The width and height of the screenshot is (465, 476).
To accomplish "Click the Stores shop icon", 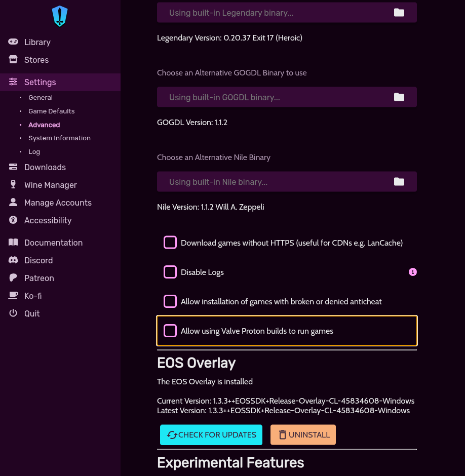I will click(13, 60).
